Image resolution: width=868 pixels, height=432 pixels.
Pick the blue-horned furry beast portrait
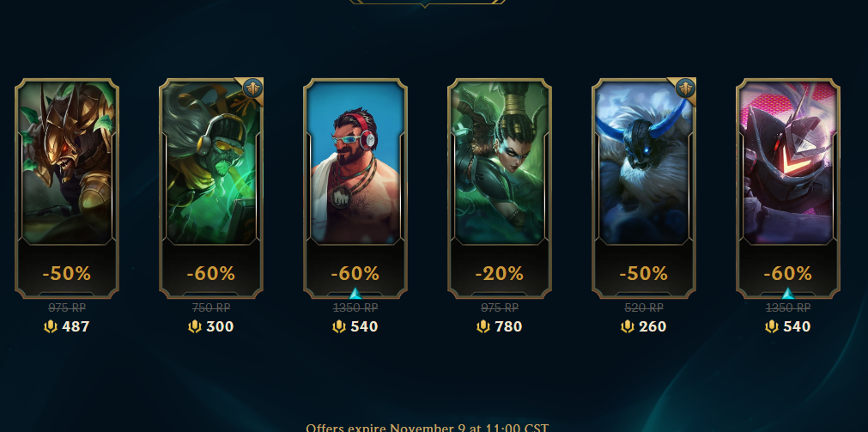tap(644, 162)
